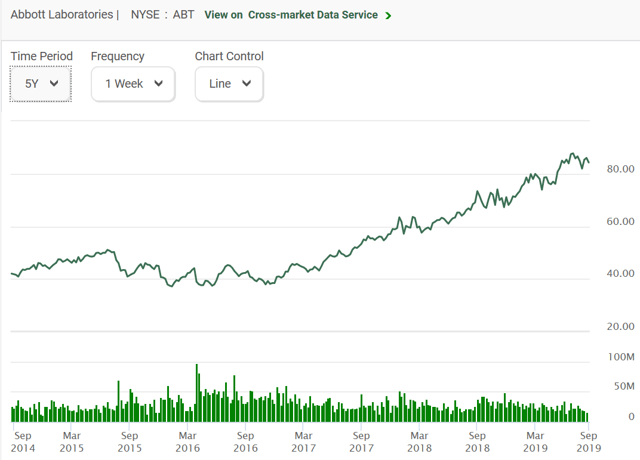The image size is (640, 460).
Task: Click the chevron inside the 1 Week selector
Action: [x=158, y=84]
